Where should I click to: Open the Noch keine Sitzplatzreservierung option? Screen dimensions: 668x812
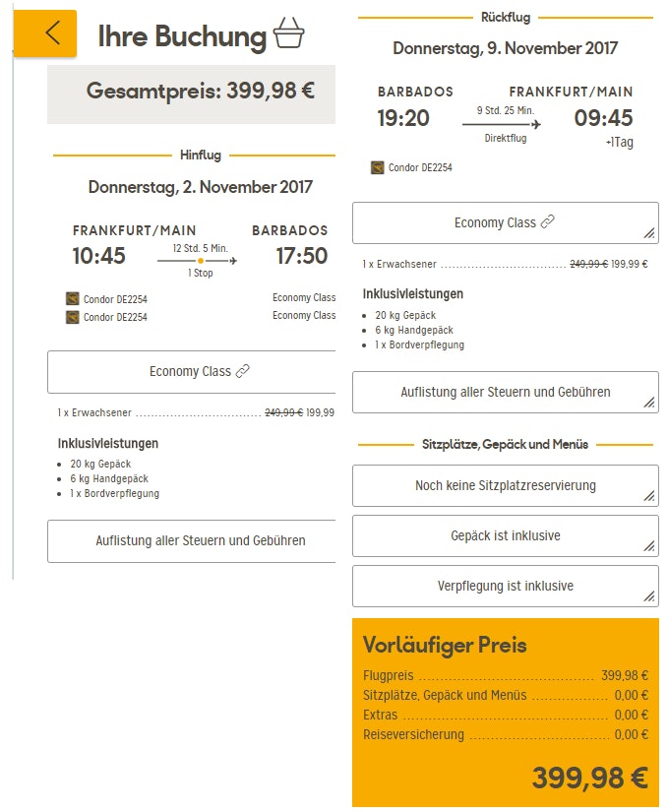(x=505, y=485)
